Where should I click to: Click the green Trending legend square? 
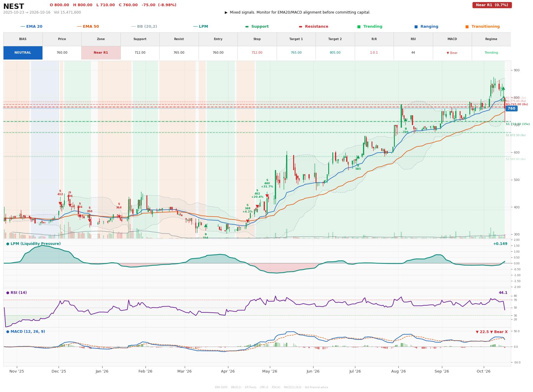(x=359, y=27)
